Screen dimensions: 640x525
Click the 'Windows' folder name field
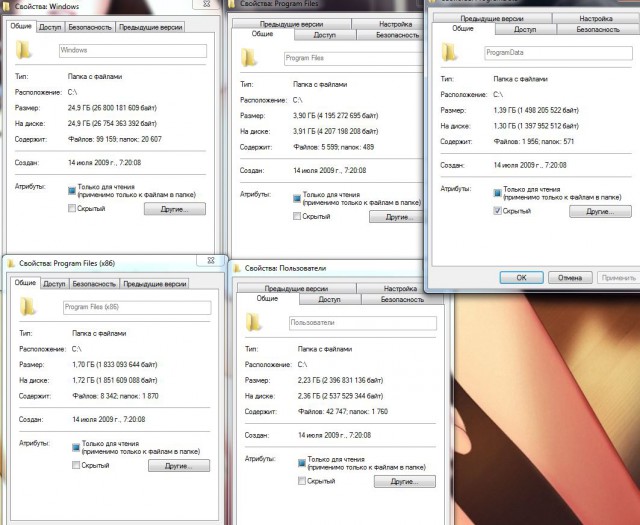133,50
